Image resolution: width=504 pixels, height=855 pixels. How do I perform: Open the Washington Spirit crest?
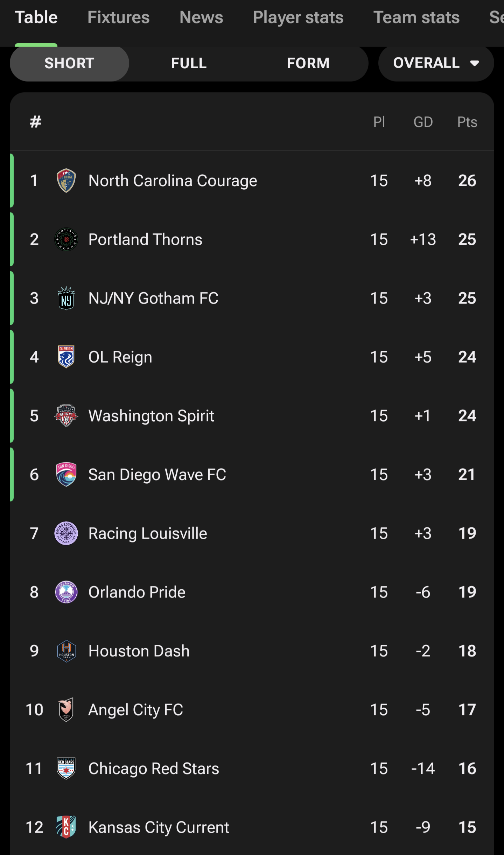click(x=66, y=416)
